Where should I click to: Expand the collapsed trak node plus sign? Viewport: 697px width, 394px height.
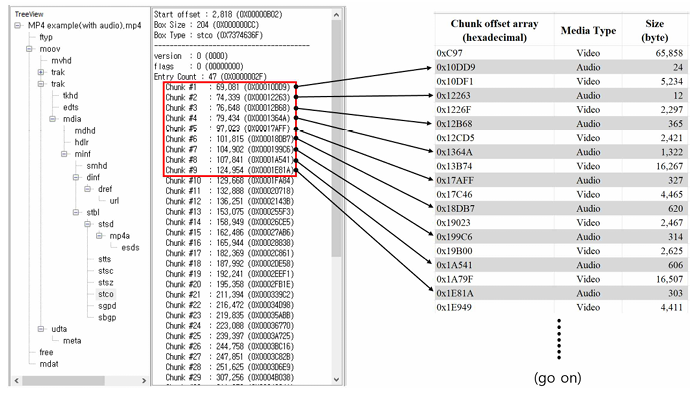[41, 72]
